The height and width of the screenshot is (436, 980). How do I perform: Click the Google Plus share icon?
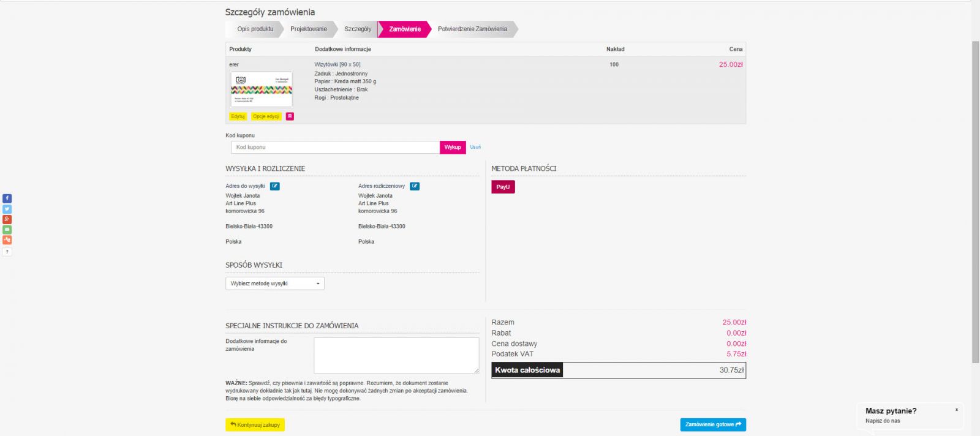pyautogui.click(x=7, y=219)
